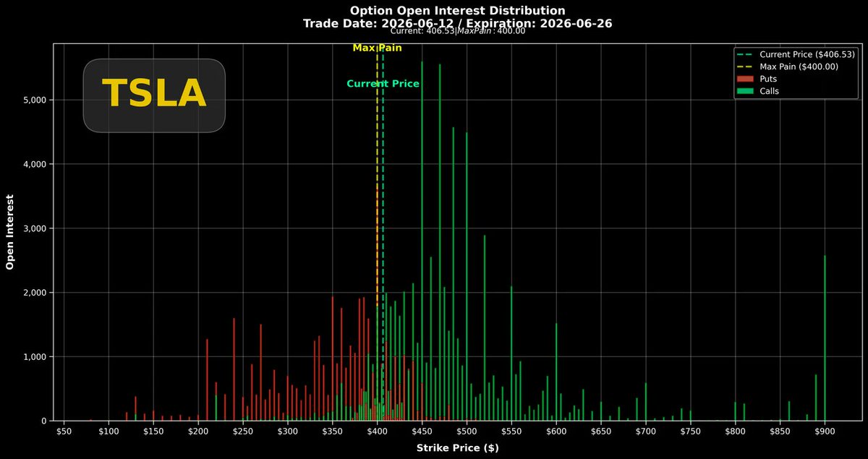This screenshot has width=868, height=459.
Task: Click the green call bar at $600 strike
Action: pyautogui.click(x=556, y=372)
